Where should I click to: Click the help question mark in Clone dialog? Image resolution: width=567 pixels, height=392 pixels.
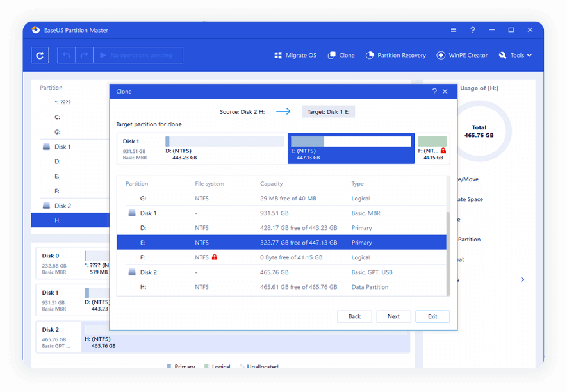[x=434, y=92]
